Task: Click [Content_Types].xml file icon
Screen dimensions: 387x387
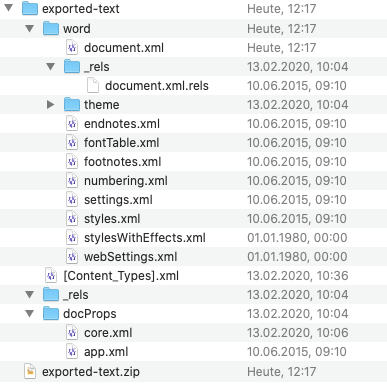Action: click(51, 275)
